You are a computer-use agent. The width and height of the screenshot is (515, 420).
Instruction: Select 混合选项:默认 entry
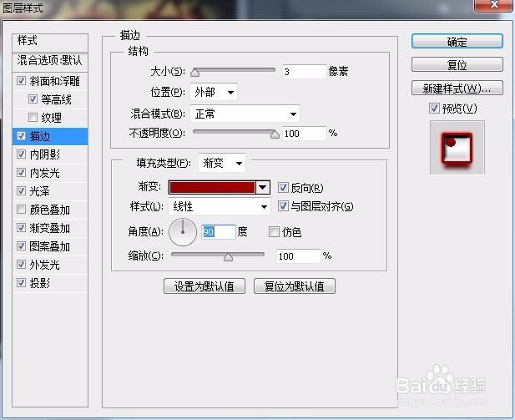pyautogui.click(x=50, y=61)
